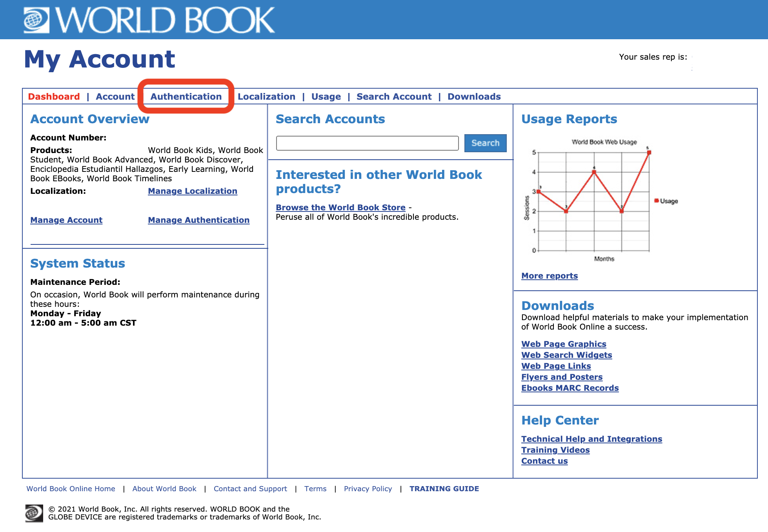
Task: Click the Usage legend entry on chart
Action: tap(666, 201)
